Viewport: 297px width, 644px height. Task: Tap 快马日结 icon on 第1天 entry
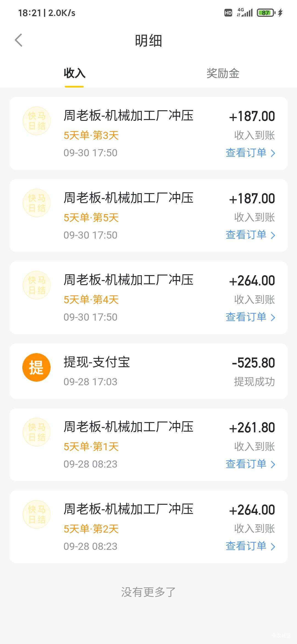37,432
